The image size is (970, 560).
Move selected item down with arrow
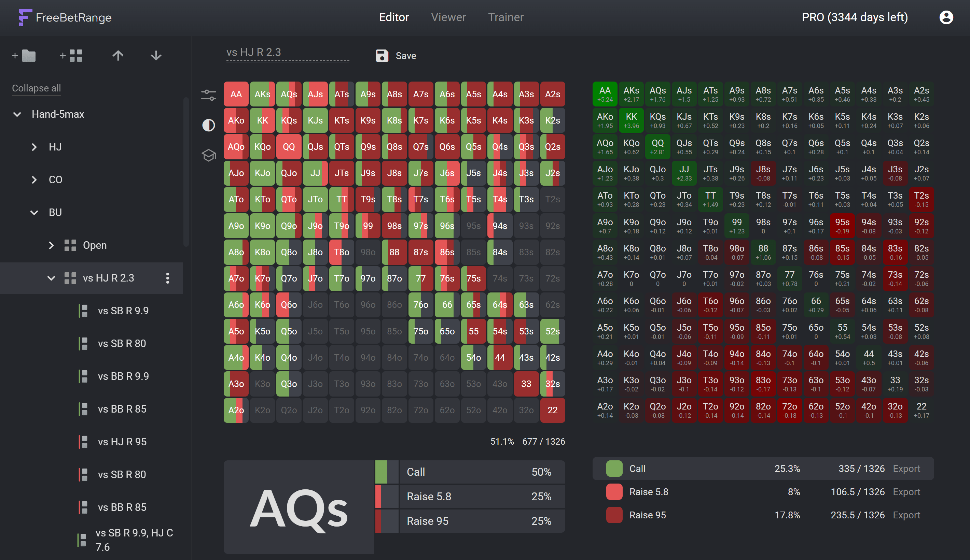tap(156, 56)
